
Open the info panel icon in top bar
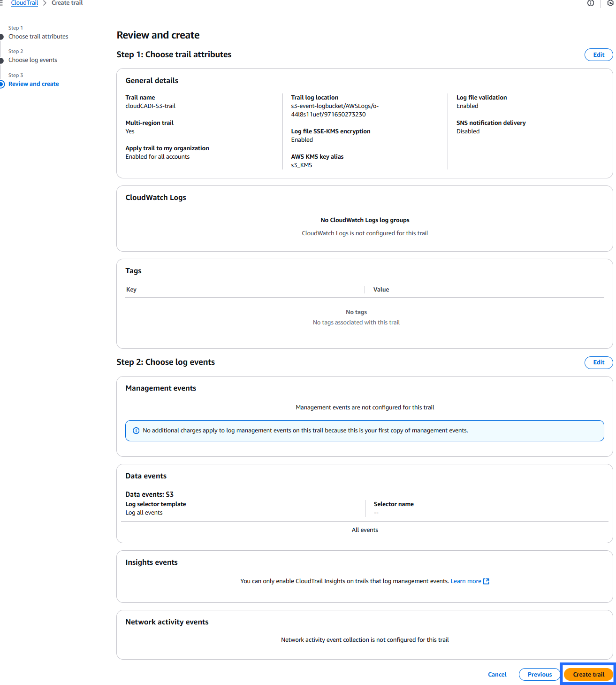click(591, 3)
